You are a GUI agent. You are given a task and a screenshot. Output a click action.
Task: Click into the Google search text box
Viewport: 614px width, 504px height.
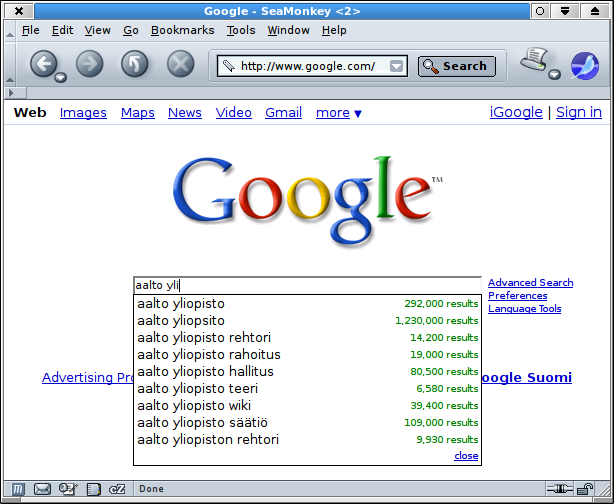point(307,285)
